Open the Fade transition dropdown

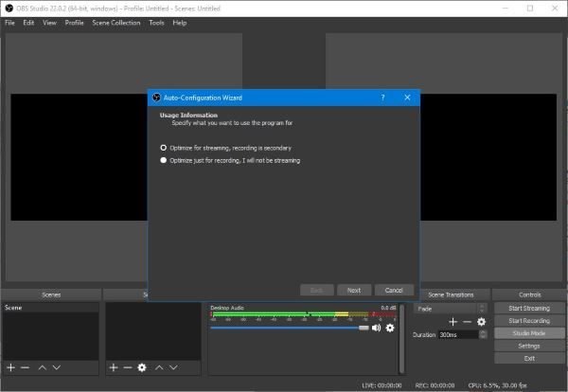(449, 309)
